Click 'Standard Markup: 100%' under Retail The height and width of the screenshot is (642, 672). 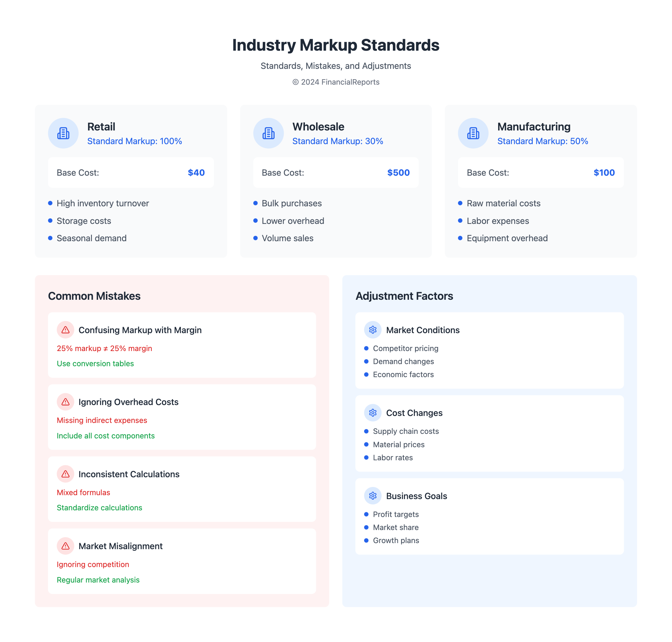point(134,141)
